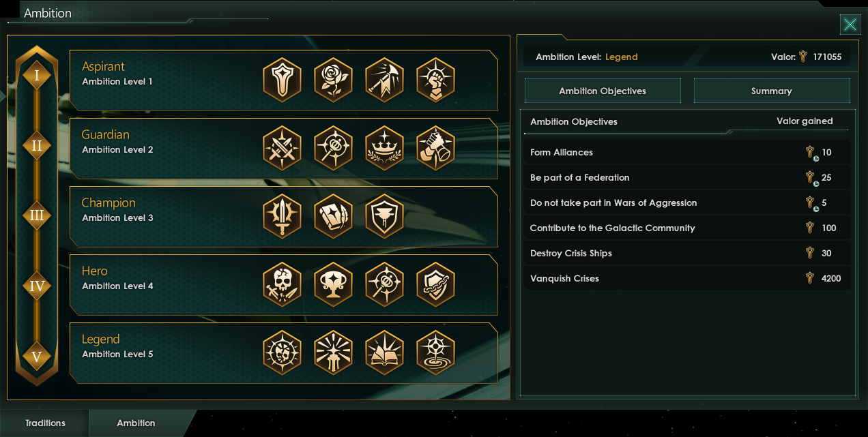This screenshot has height=437, width=868.
Task: Click the skull icon in Hero row
Action: point(282,284)
